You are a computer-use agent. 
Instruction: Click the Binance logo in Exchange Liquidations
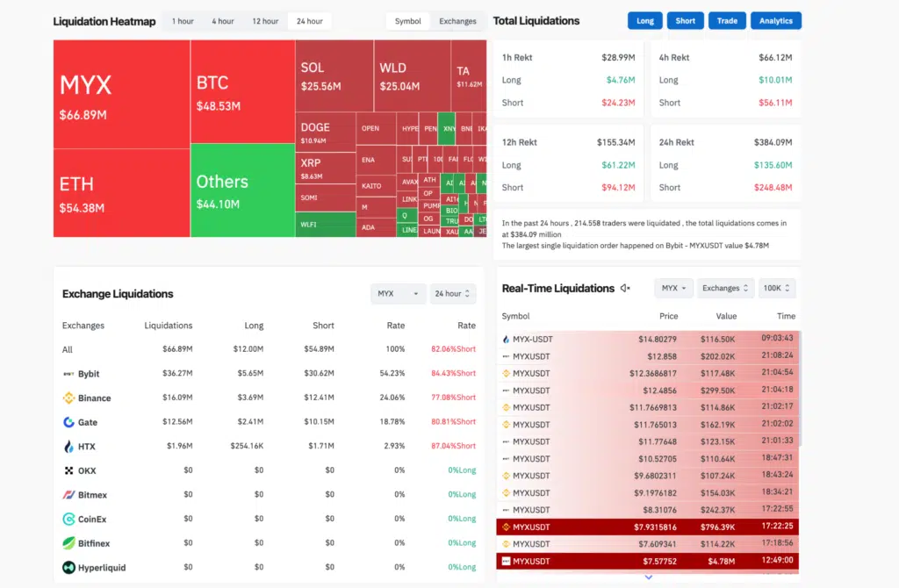tap(68, 398)
